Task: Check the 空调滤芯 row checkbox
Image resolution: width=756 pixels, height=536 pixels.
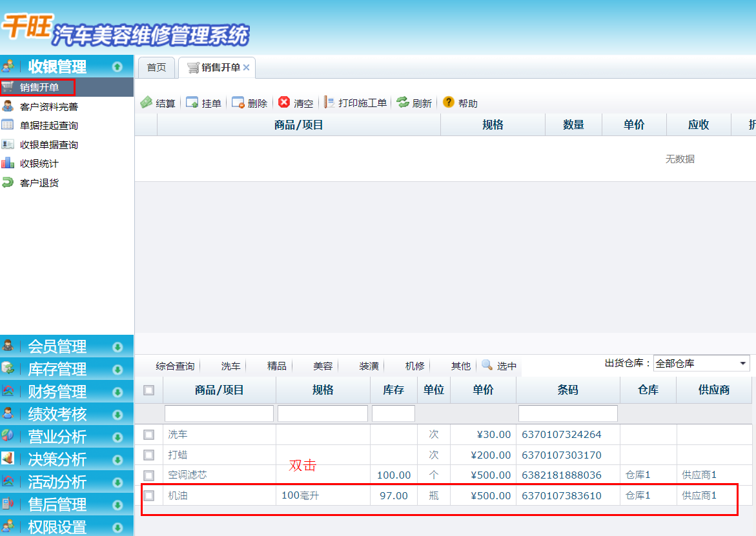Action: [149, 475]
